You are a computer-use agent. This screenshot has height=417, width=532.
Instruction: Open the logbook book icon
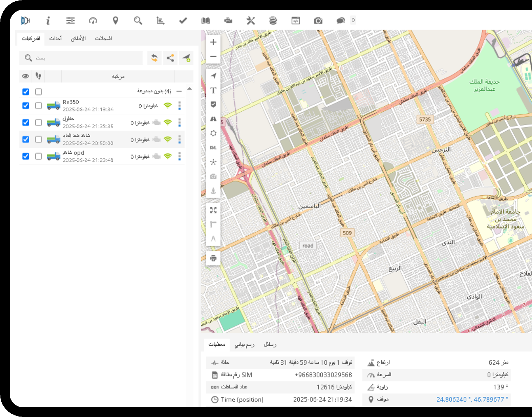[206, 21]
